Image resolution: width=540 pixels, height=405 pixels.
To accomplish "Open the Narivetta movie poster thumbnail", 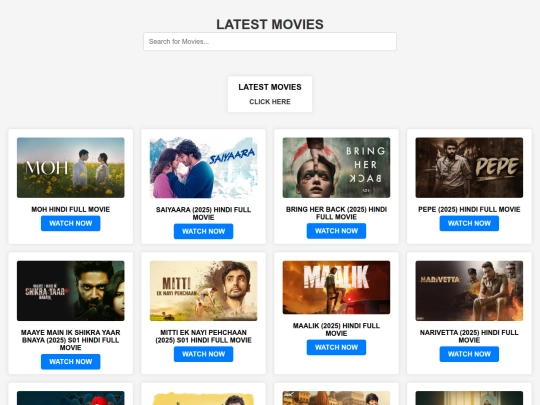I will (x=469, y=291).
